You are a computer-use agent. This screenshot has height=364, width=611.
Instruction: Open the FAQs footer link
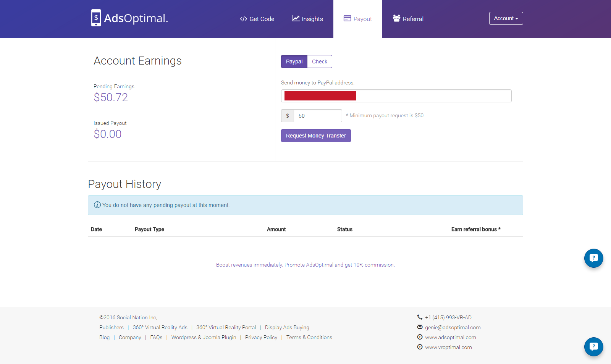pyautogui.click(x=156, y=337)
